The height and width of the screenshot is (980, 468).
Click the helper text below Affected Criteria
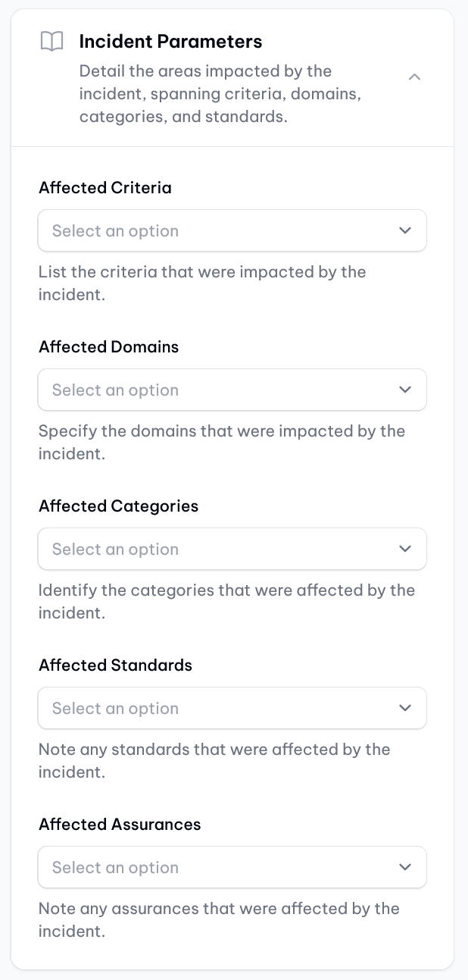[x=202, y=283]
